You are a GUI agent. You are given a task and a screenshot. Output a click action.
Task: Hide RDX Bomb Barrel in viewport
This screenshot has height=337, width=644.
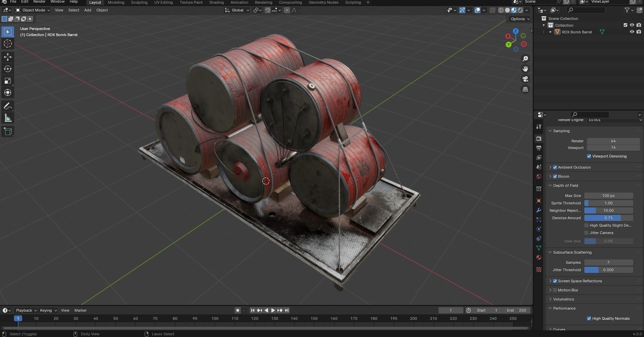click(x=632, y=32)
